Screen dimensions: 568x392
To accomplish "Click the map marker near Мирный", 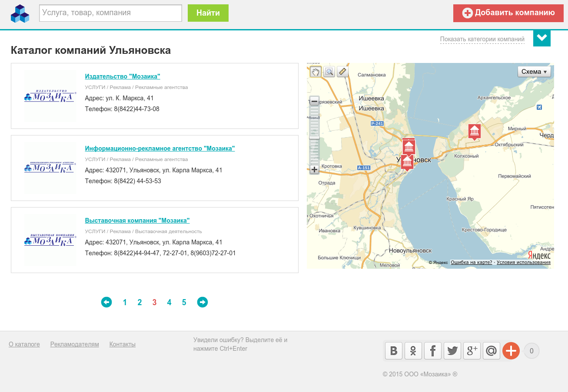I will coord(474,131).
